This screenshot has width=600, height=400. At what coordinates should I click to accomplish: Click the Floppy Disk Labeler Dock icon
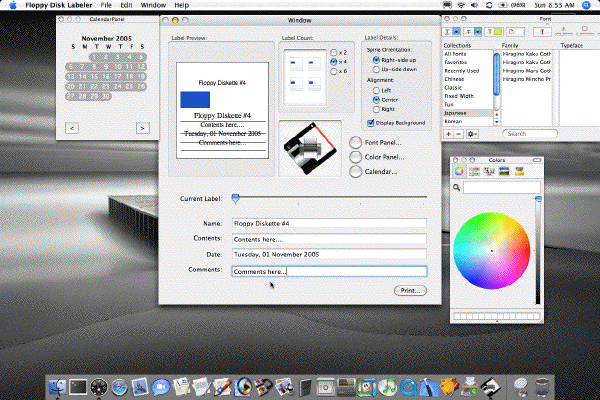coord(491,387)
